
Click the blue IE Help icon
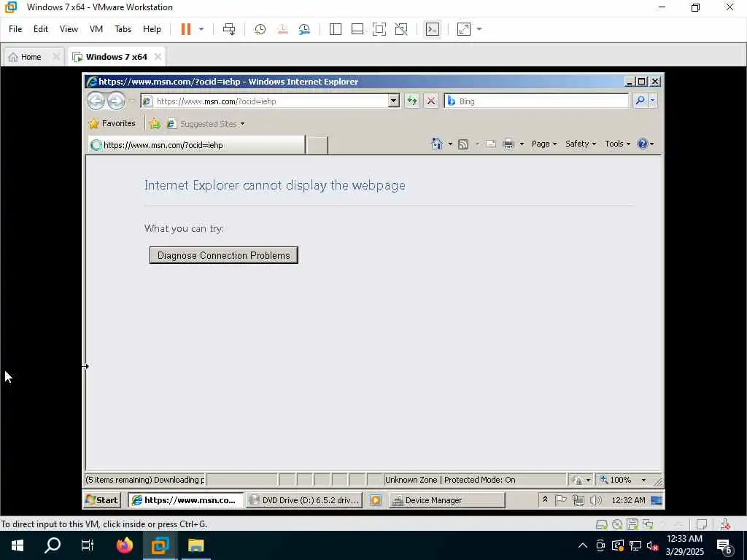pyautogui.click(x=643, y=144)
